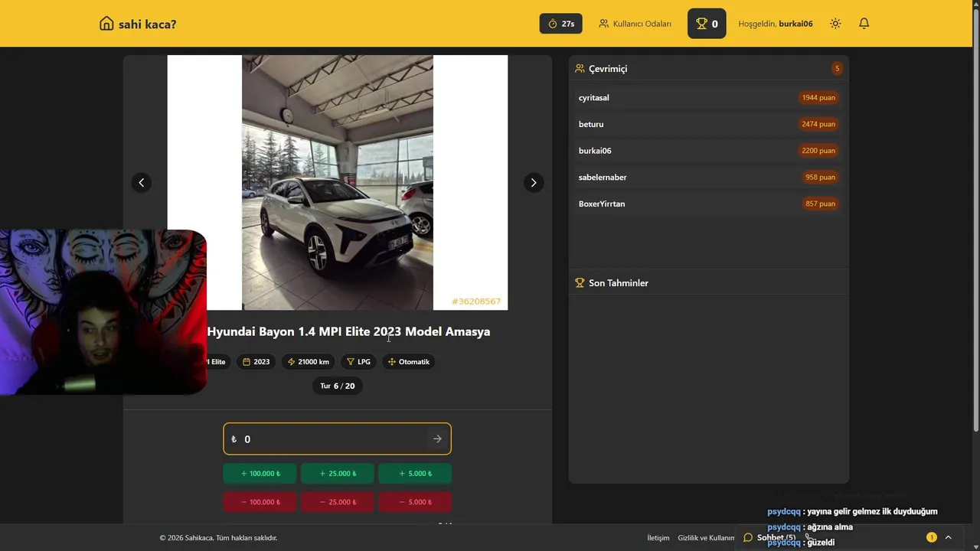
Task: Click the 27s countdown timer badge
Action: click(561, 24)
